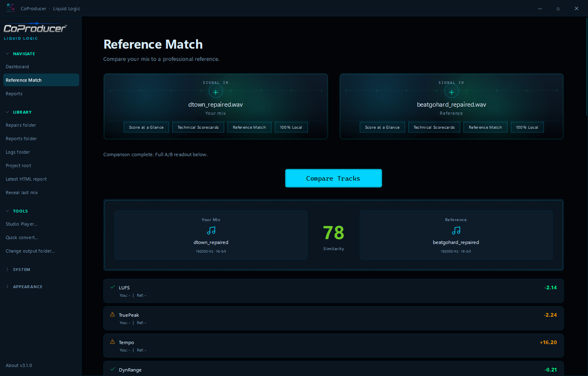Click the Compare Tracks button
588x376 pixels.
(x=333, y=178)
